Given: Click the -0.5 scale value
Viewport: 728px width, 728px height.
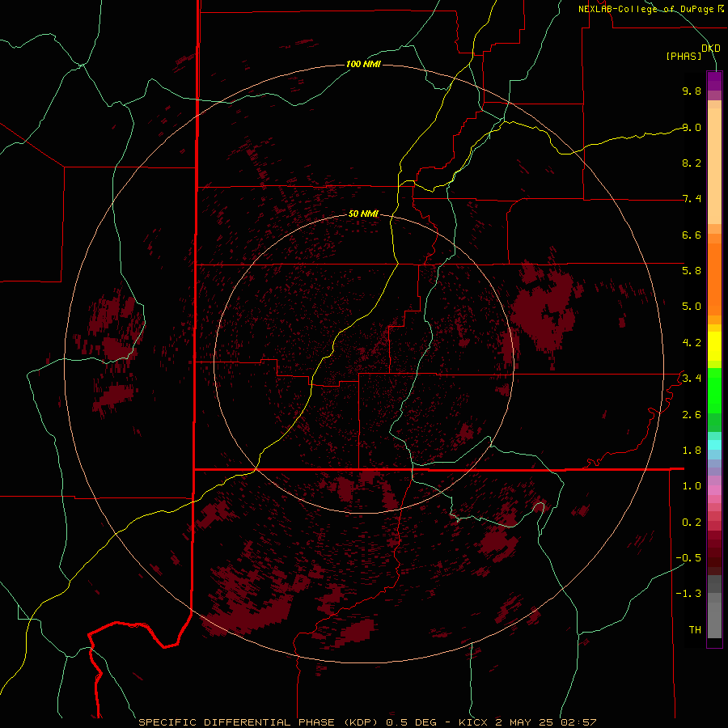Looking at the screenshot, I should 688,557.
